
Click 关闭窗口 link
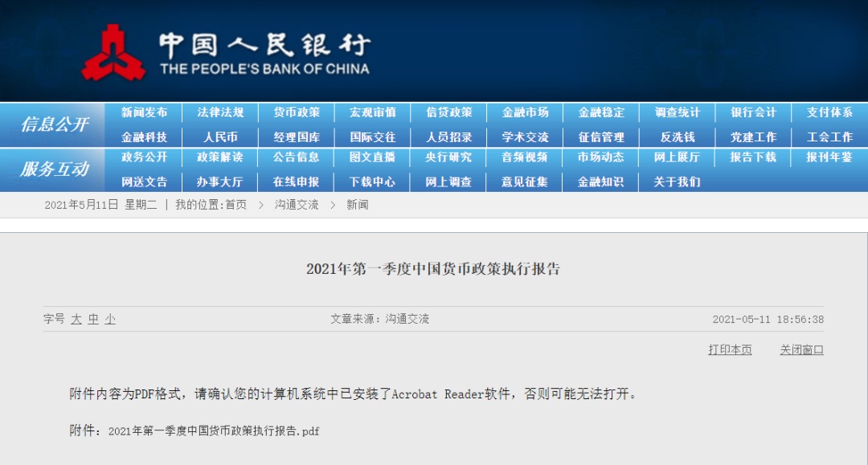(x=801, y=350)
